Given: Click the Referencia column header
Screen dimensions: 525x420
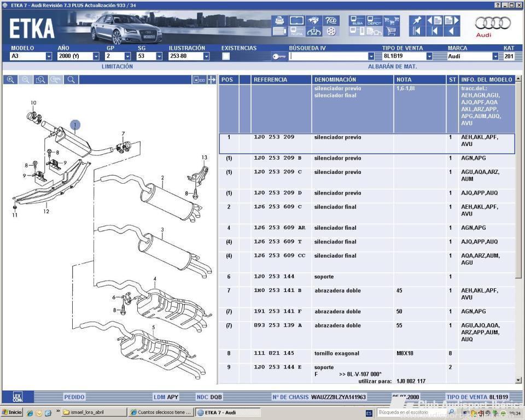Looking at the screenshot, I should pos(281,80).
